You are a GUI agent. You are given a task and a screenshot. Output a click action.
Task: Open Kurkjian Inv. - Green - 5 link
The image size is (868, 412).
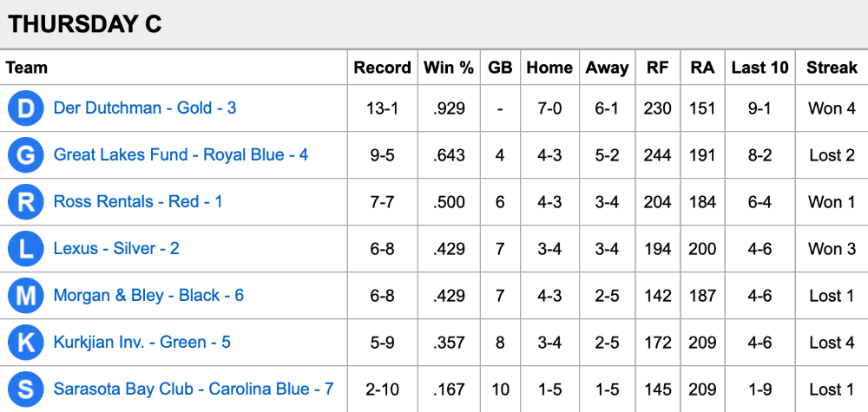click(x=142, y=343)
